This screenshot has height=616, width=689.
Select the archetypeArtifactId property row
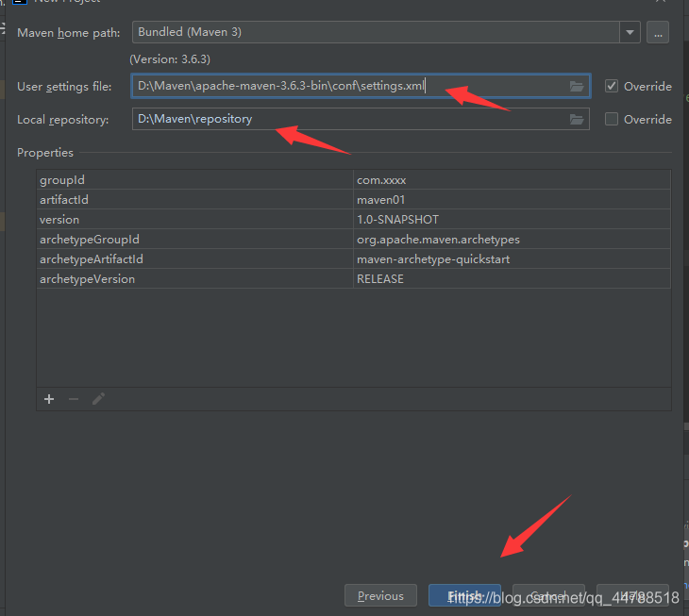click(x=354, y=259)
